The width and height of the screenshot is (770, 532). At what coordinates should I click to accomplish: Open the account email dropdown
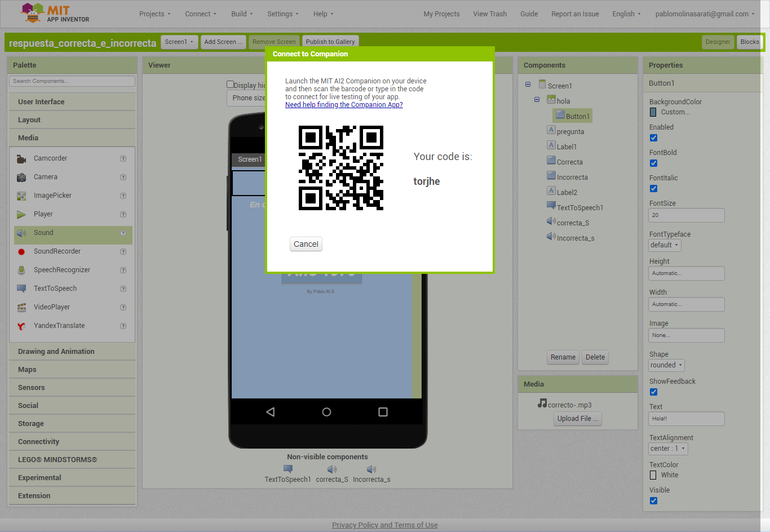705,14
